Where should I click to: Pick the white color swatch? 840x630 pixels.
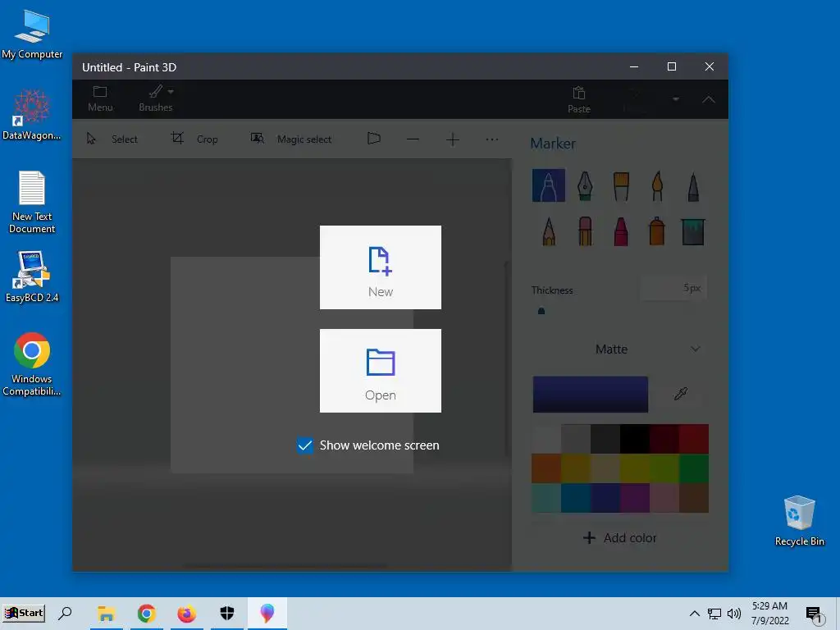546,440
